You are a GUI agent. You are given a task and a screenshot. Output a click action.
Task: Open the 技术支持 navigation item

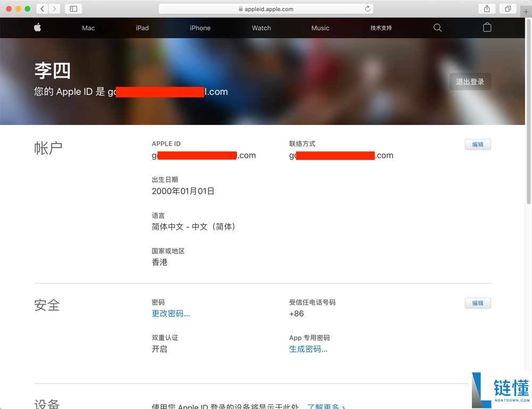point(381,28)
